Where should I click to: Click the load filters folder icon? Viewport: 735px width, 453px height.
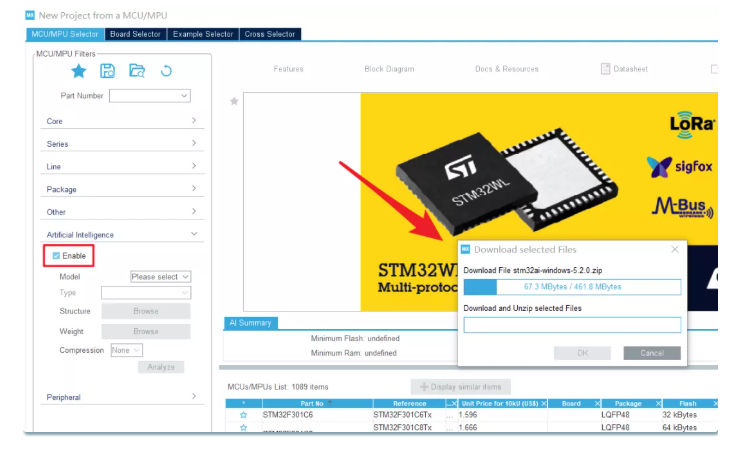tap(137, 71)
